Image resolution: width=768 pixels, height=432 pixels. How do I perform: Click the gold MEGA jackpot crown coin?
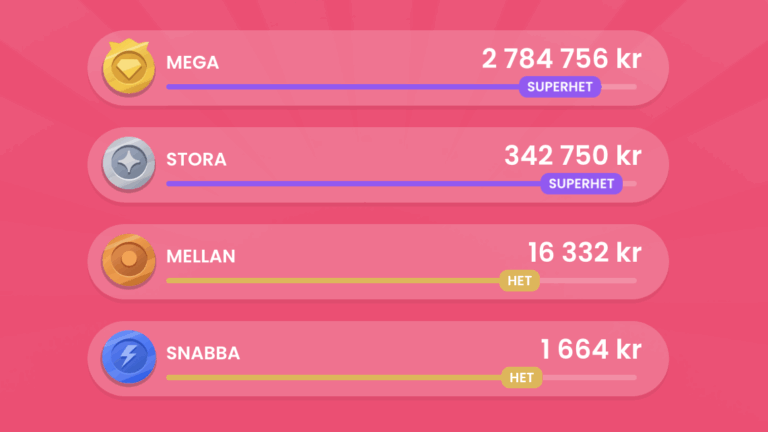click(129, 67)
